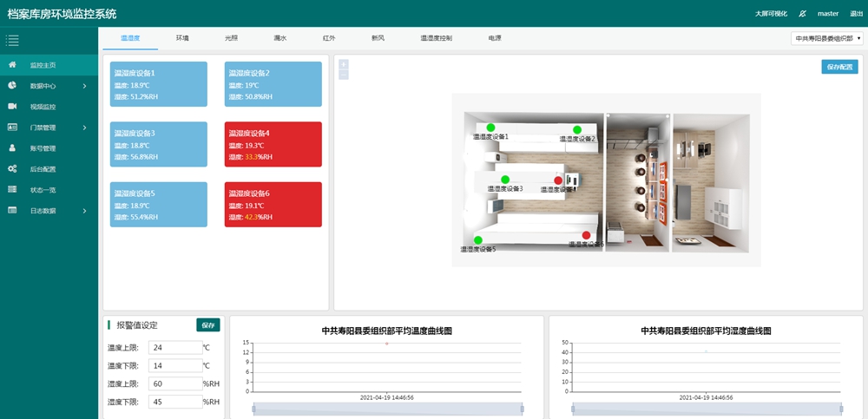Click the home icon beside 监控主页
The image size is (868, 419).
click(12, 65)
